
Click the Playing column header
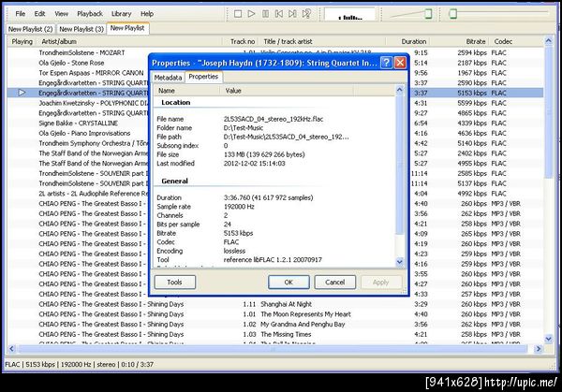pos(22,41)
